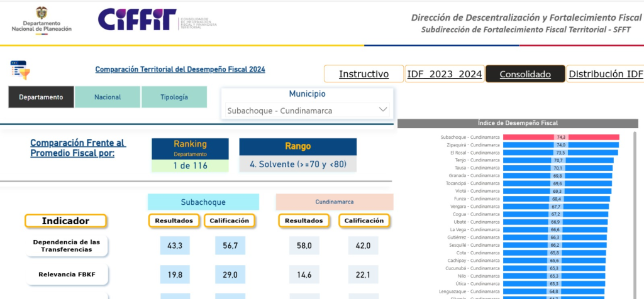Click the Comparación Frente al Promedio Fiscal link
This screenshot has height=299, width=644.
click(78, 148)
